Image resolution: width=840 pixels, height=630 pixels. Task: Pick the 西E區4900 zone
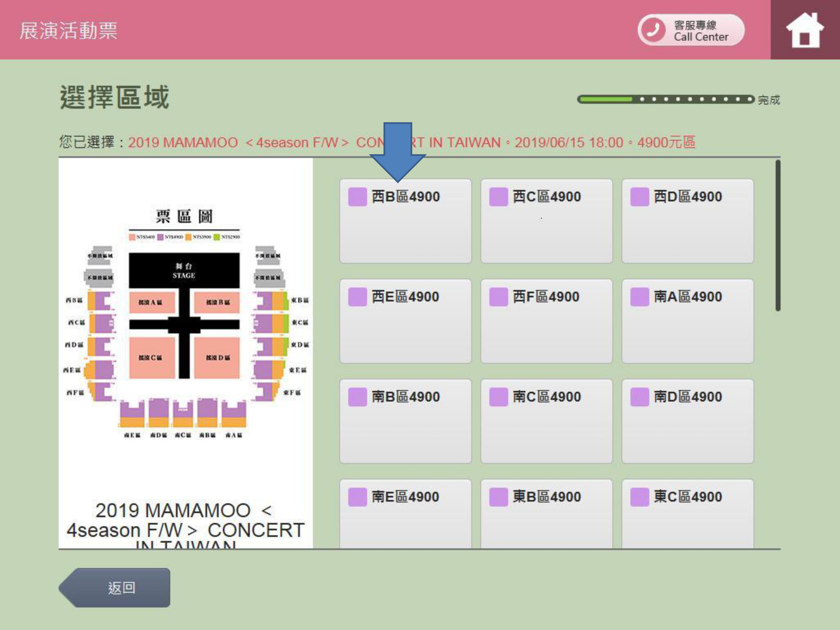[406, 321]
